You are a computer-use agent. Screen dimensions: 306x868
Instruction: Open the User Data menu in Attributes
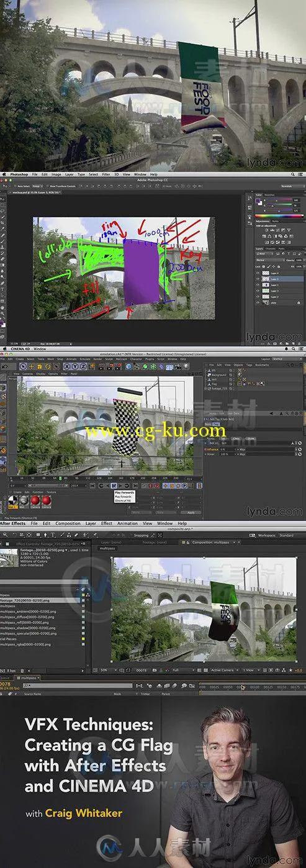[234, 414]
